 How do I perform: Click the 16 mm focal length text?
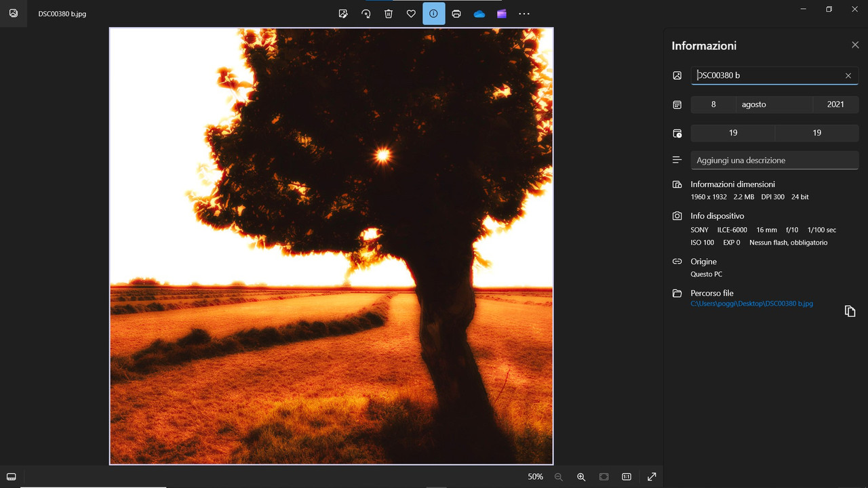766,230
